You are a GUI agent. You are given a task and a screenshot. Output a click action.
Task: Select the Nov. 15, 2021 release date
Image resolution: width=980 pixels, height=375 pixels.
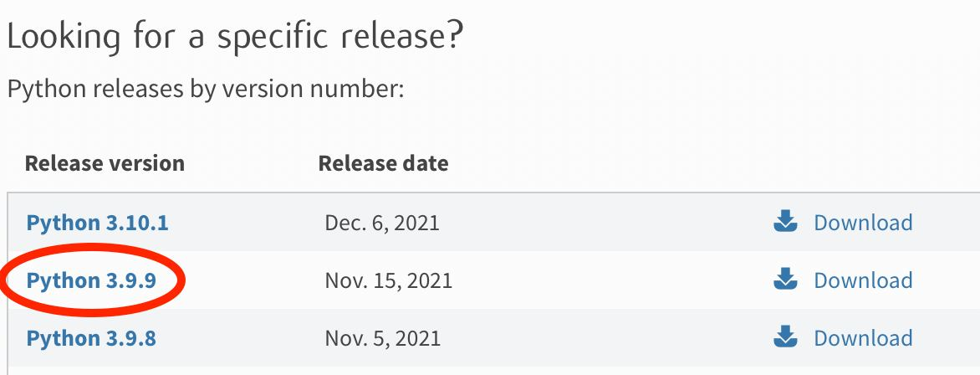pyautogui.click(x=388, y=280)
